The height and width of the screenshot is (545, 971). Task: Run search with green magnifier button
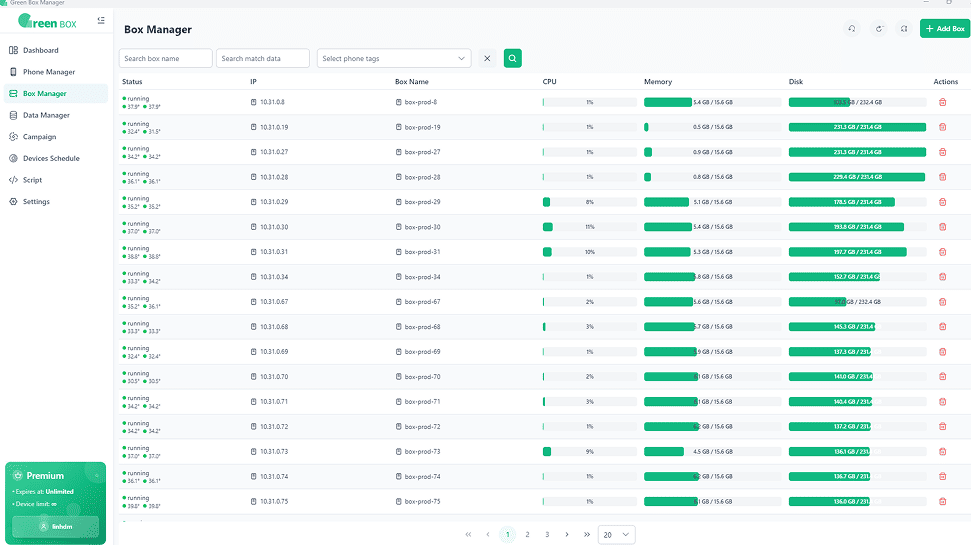tap(513, 58)
